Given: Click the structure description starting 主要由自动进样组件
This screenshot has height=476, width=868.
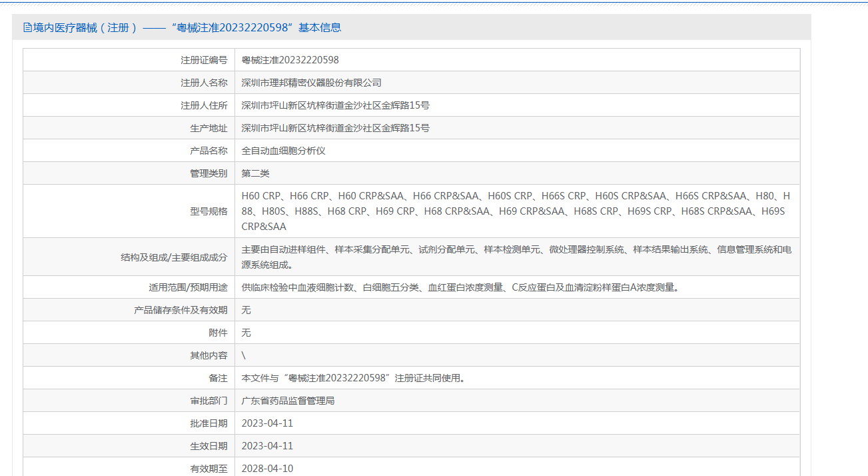Looking at the screenshot, I should pos(516,257).
